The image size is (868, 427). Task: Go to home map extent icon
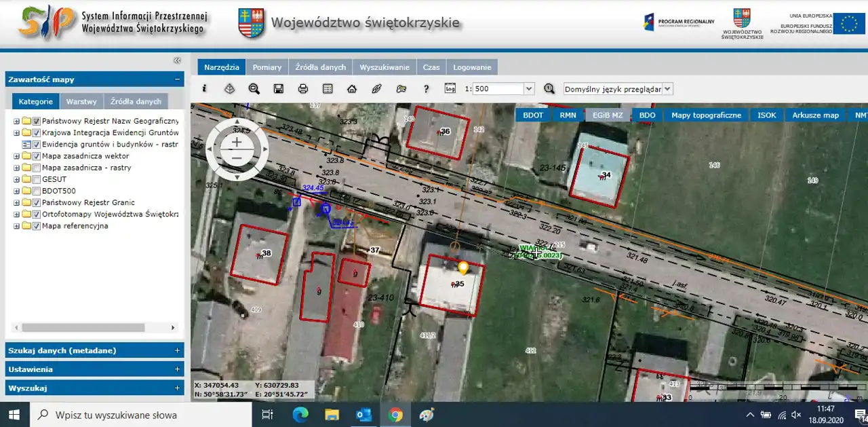[351, 89]
